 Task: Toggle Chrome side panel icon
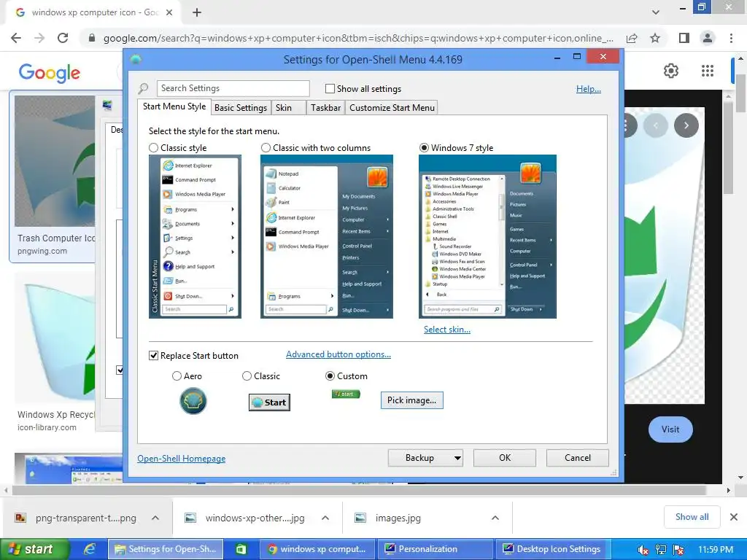(684, 38)
